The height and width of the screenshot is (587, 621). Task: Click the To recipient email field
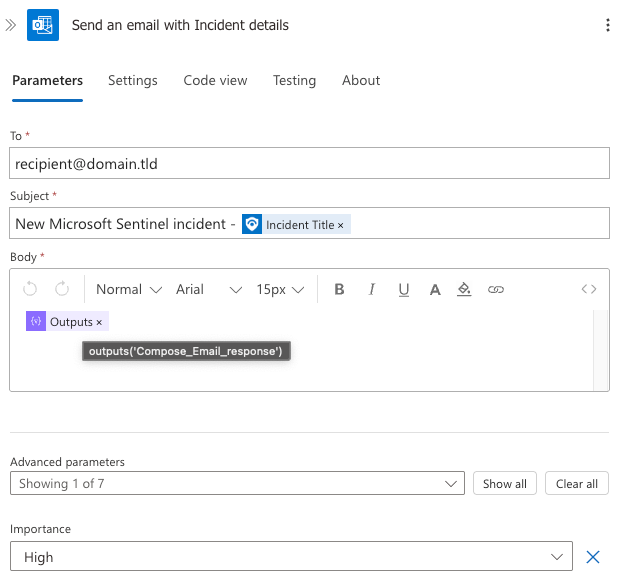[309, 163]
